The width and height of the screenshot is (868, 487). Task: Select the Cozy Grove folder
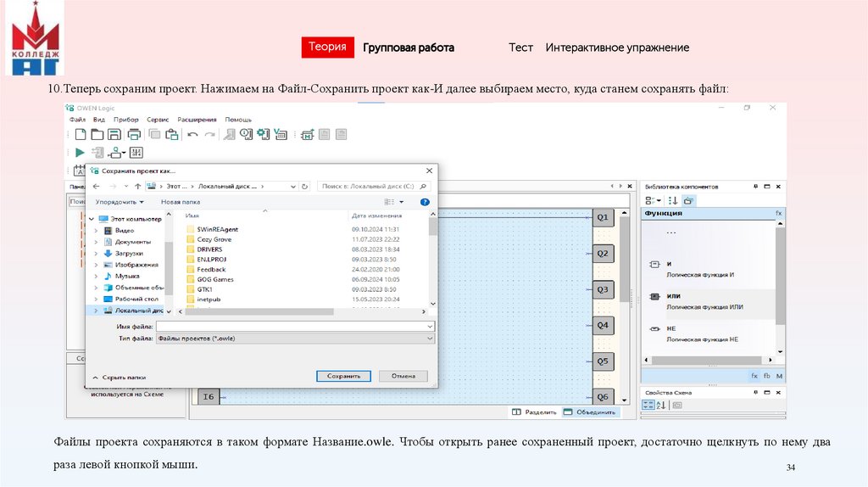point(214,239)
